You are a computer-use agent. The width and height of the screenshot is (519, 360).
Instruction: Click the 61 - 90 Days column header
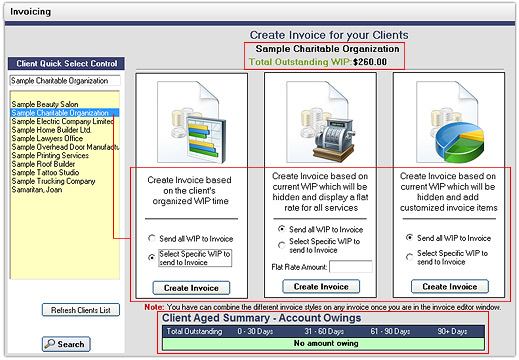[x=390, y=331]
